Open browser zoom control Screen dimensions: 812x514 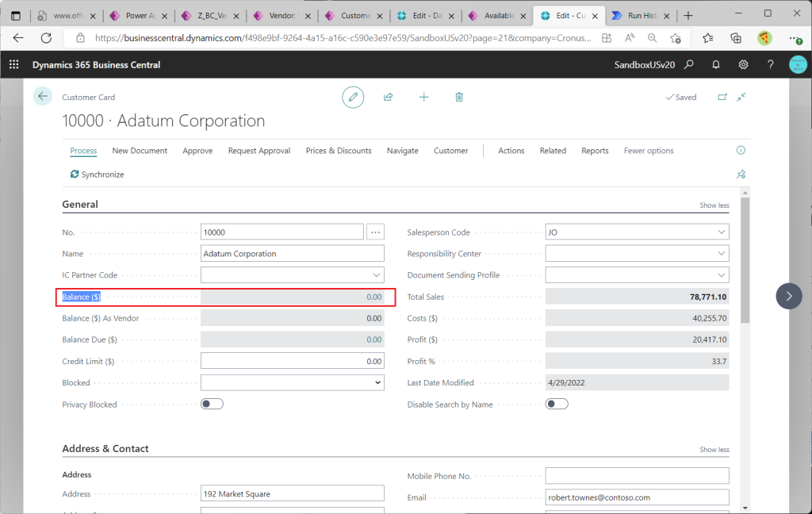[652, 38]
